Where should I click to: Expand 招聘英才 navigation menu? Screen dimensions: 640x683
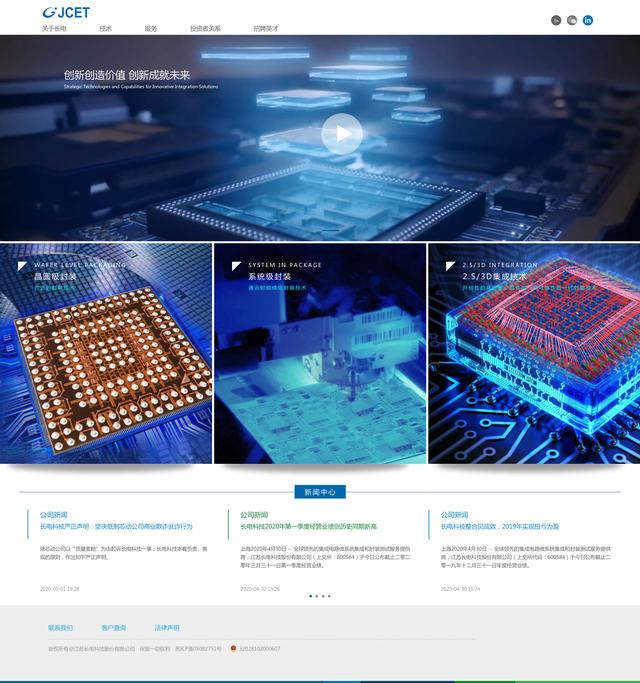[265, 29]
